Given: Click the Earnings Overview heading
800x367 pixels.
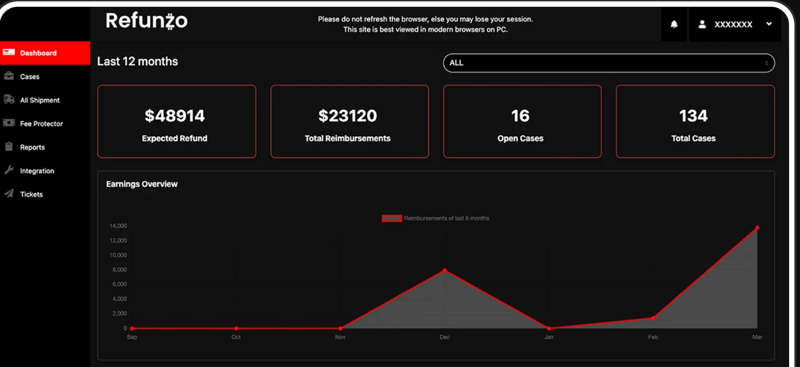Looking at the screenshot, I should pyautogui.click(x=142, y=184).
